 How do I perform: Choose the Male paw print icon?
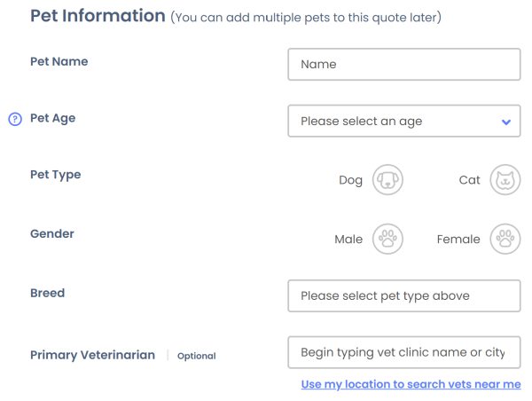[387, 239]
